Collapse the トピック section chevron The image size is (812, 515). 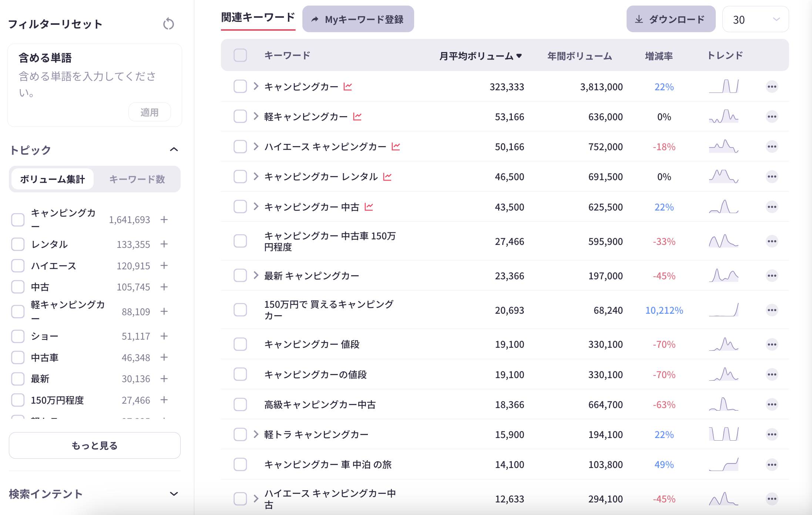(175, 149)
